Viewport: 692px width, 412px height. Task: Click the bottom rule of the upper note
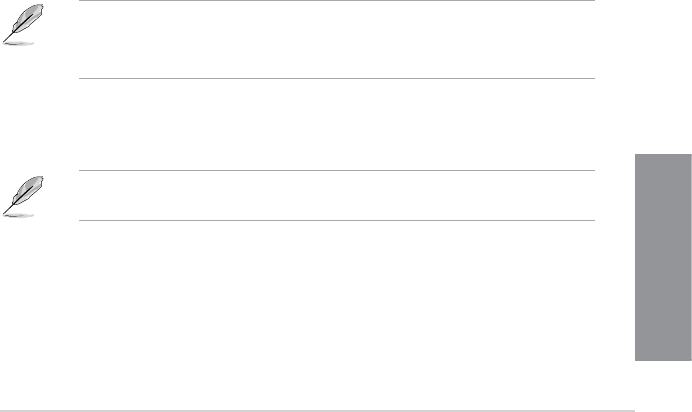[337, 79]
